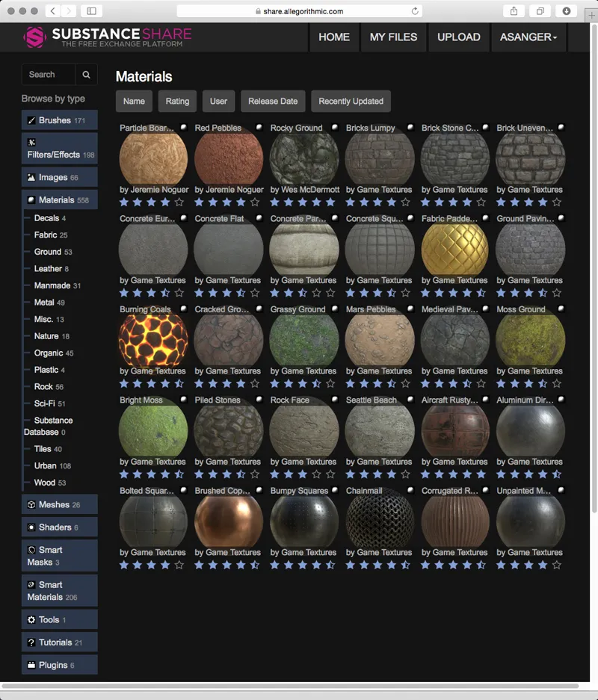This screenshot has width=598, height=700.
Task: Open the Smart Masks category
Action: [x=59, y=556]
